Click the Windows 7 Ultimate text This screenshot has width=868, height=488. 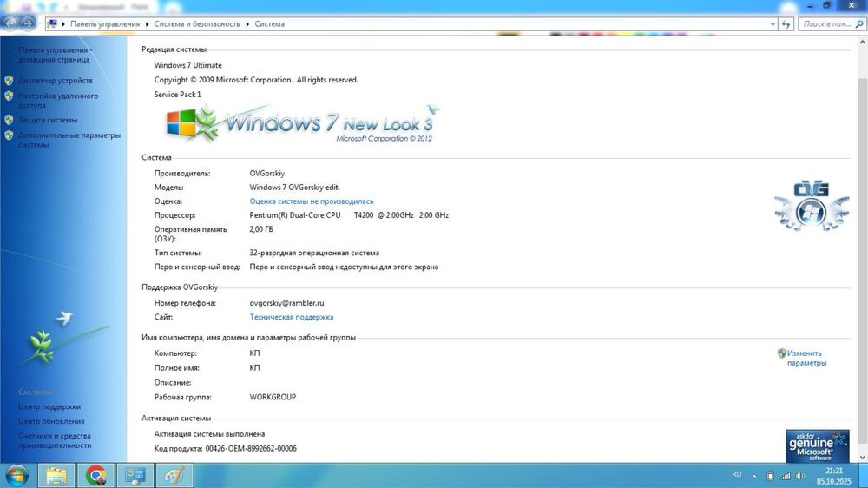click(x=187, y=65)
